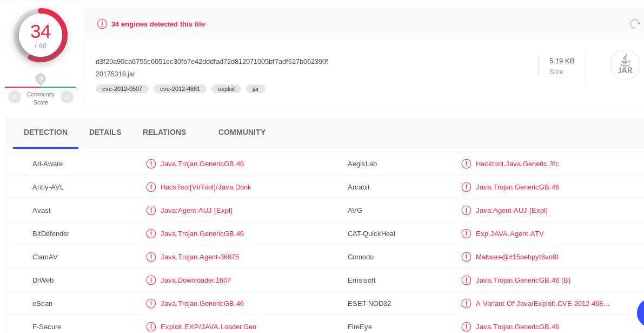This screenshot has width=644, height=333.
Task: Click the warning icon in the BitDefender row
Action: point(151,233)
